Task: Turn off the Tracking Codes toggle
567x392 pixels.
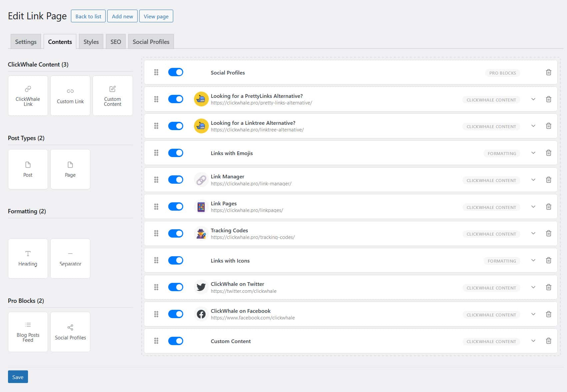Action: click(176, 234)
